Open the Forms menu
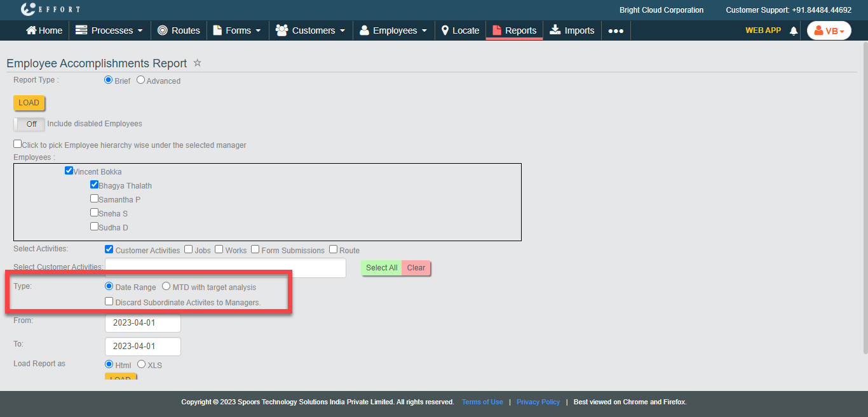The height and width of the screenshot is (417, 868). tap(237, 30)
